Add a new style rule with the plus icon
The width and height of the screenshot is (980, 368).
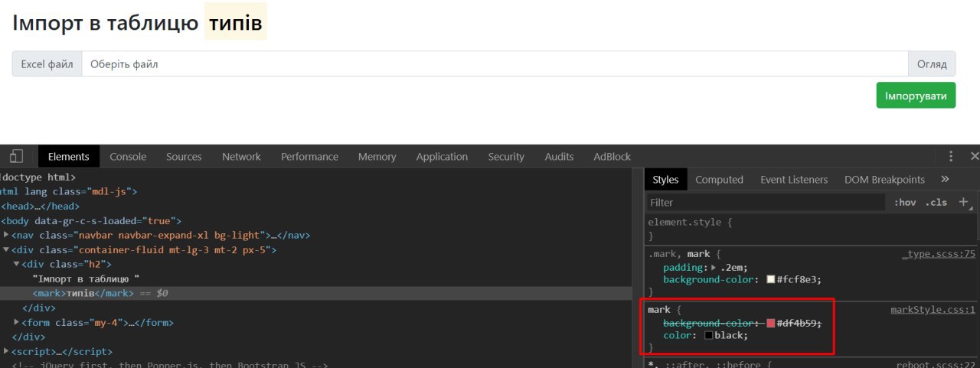tap(963, 202)
